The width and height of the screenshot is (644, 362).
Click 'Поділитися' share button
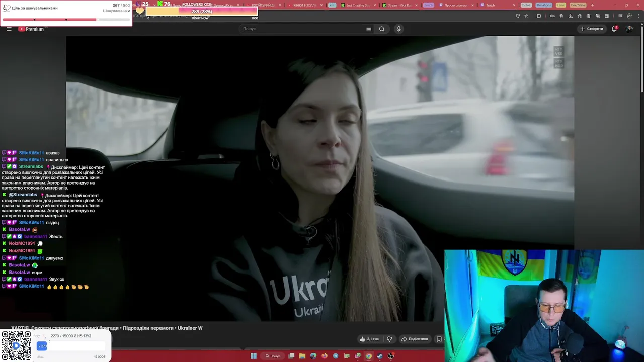coord(414,339)
